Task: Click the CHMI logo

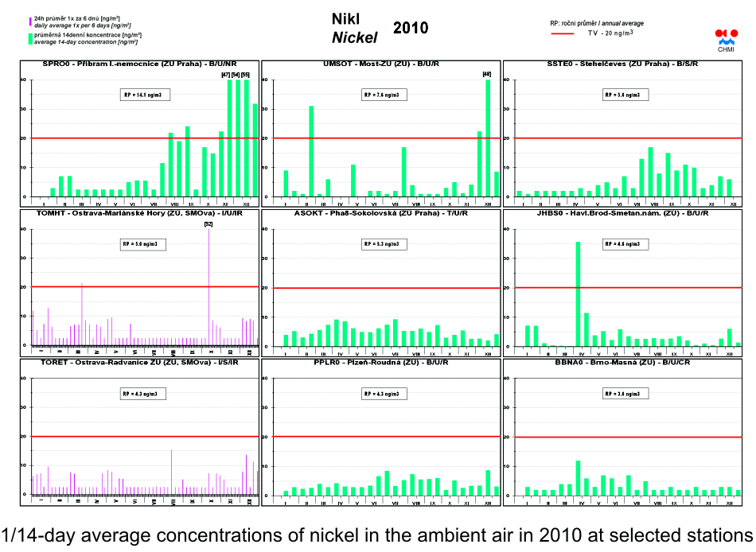Action: click(x=726, y=40)
